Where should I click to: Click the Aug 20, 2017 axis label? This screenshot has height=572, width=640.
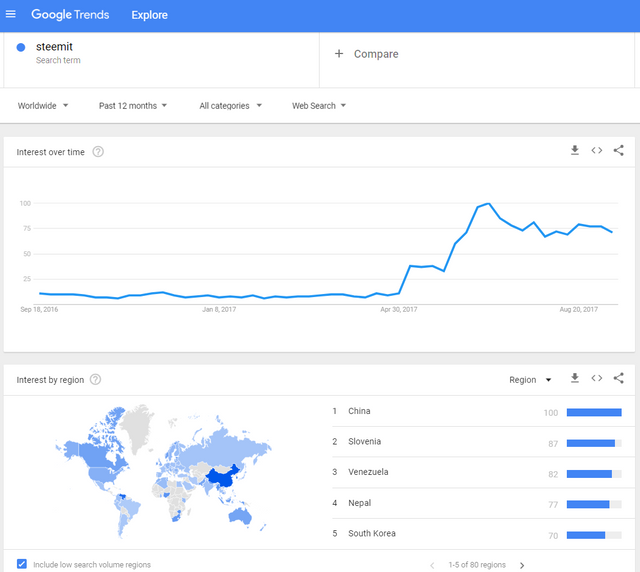[578, 309]
